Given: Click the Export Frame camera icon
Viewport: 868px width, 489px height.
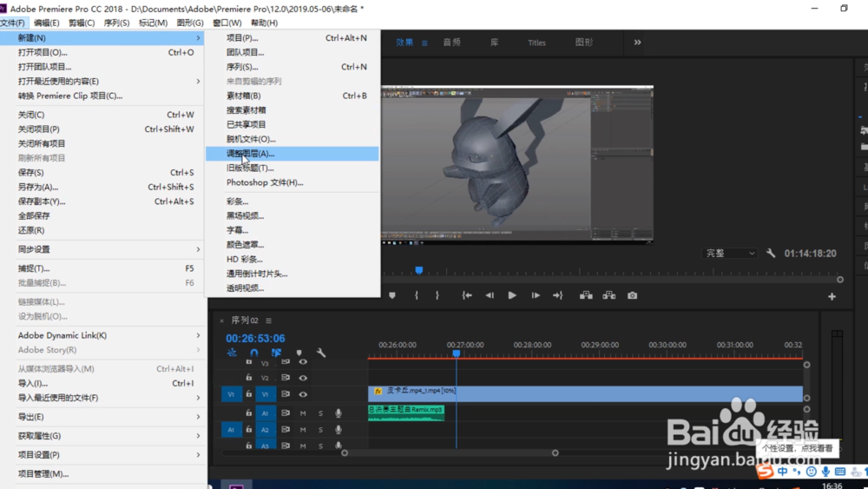Looking at the screenshot, I should [x=632, y=295].
